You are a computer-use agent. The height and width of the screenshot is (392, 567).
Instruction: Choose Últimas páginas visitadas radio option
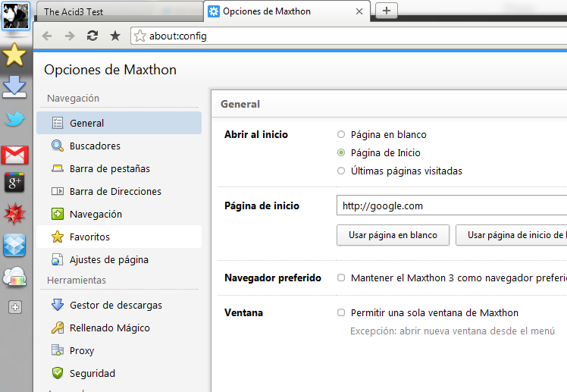click(x=341, y=171)
